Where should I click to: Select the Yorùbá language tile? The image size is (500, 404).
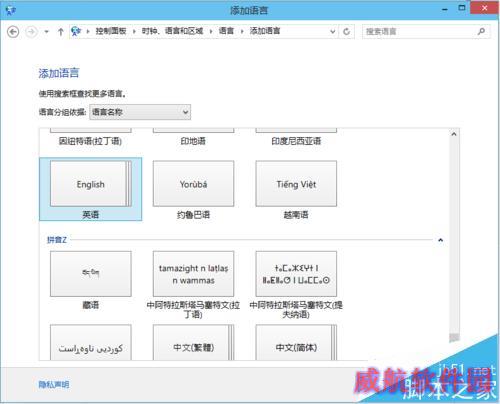(193, 189)
